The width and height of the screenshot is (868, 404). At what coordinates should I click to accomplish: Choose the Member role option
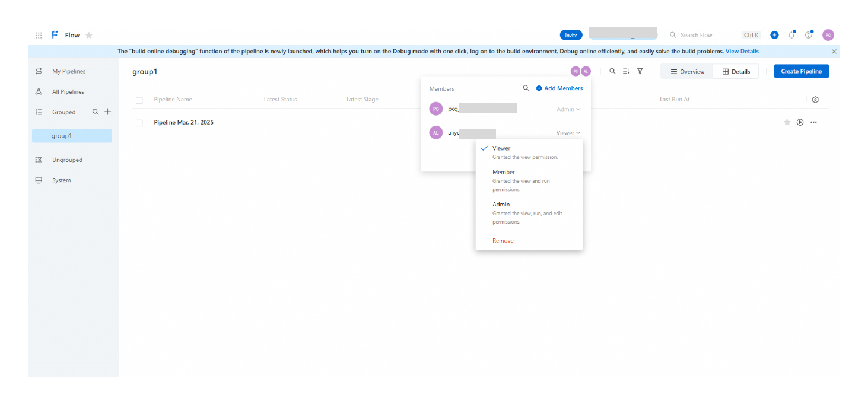tap(529, 180)
